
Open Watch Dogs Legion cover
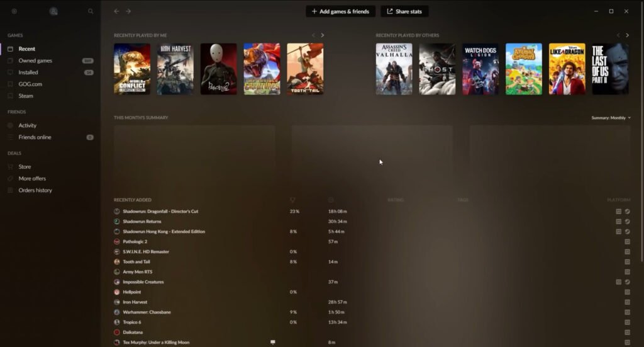(480, 69)
